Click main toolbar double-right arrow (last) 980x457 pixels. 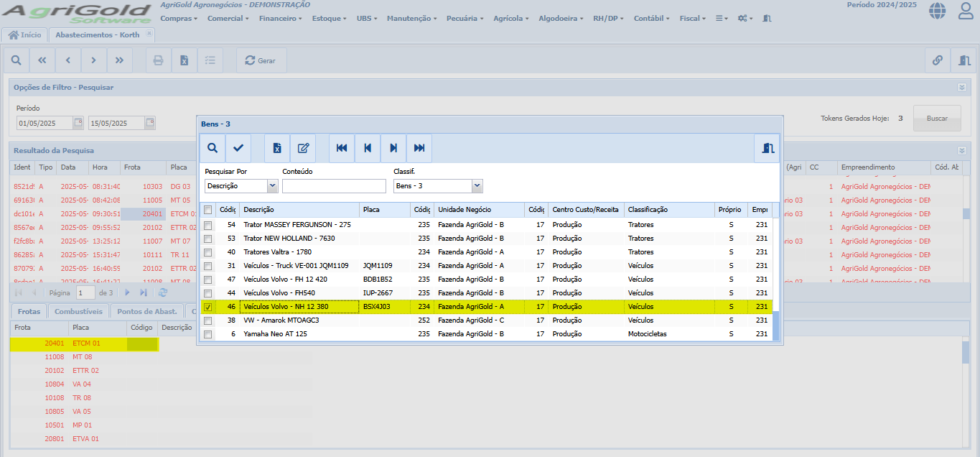(x=120, y=60)
